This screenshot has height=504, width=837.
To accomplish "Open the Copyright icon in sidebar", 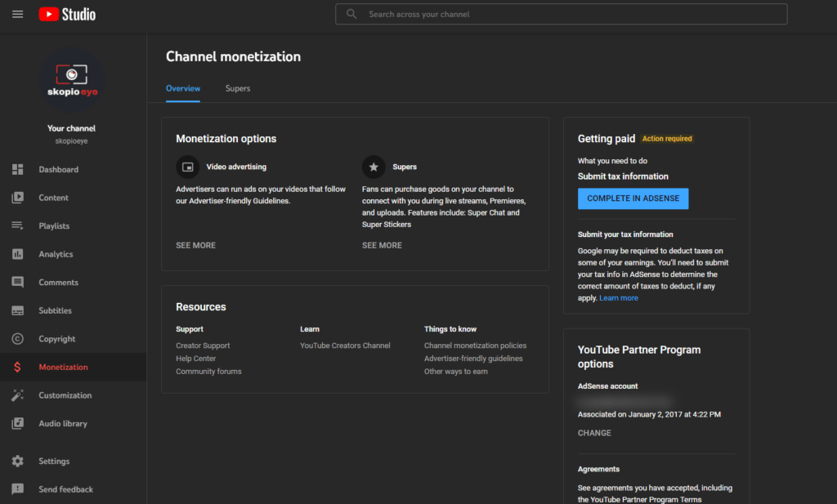I will tap(18, 339).
